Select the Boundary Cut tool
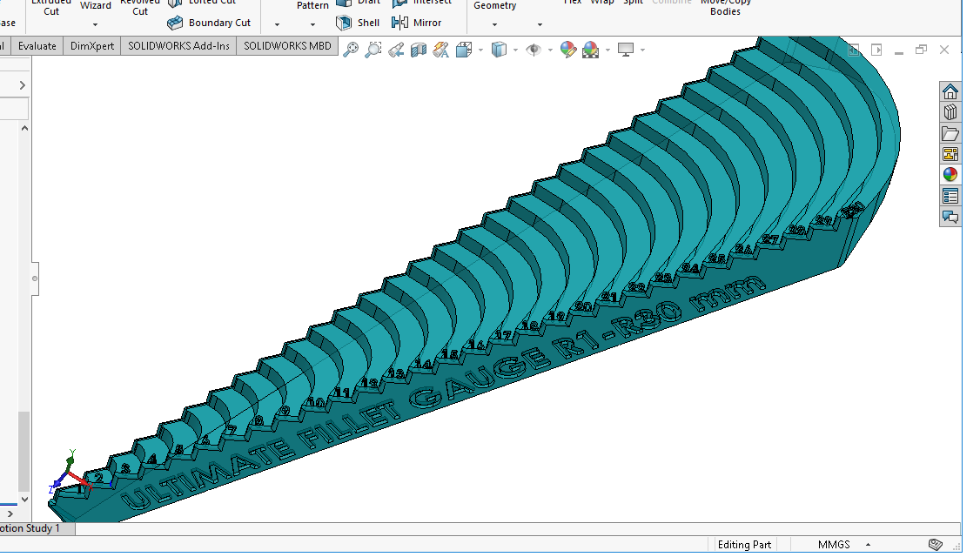 coord(210,23)
